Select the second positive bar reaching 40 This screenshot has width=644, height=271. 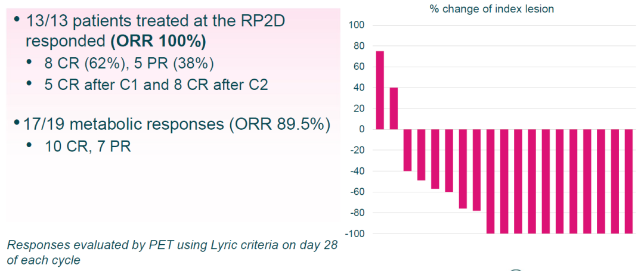tap(394, 108)
